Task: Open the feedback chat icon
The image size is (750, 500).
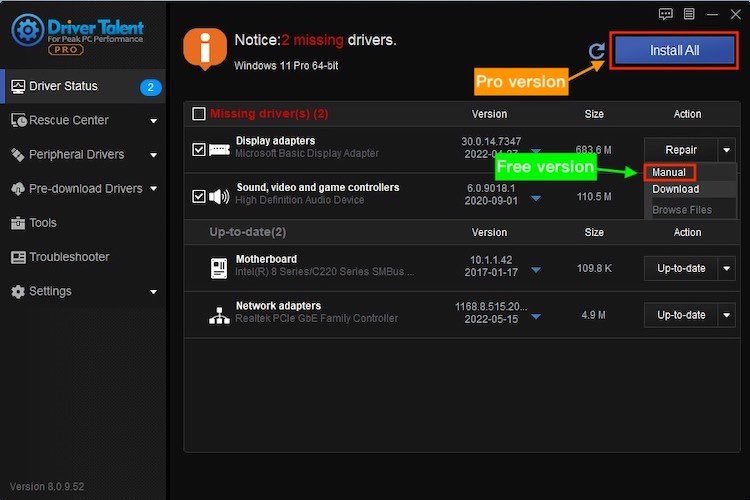Action: tap(665, 14)
